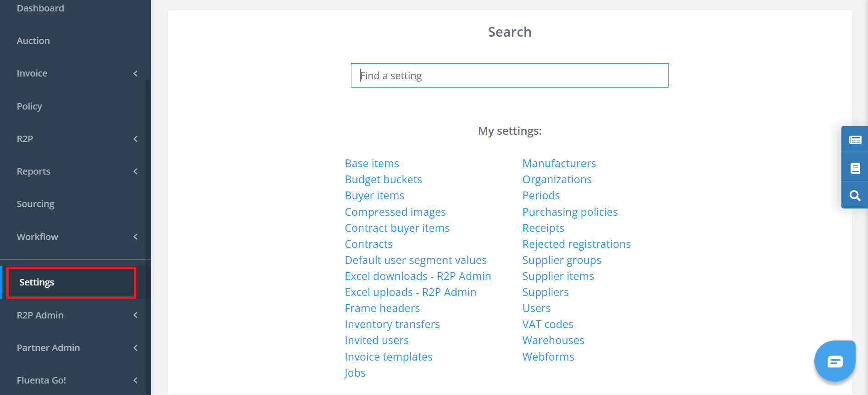Expand the Reports menu chevron
Image resolution: width=868 pixels, height=395 pixels.
[135, 171]
